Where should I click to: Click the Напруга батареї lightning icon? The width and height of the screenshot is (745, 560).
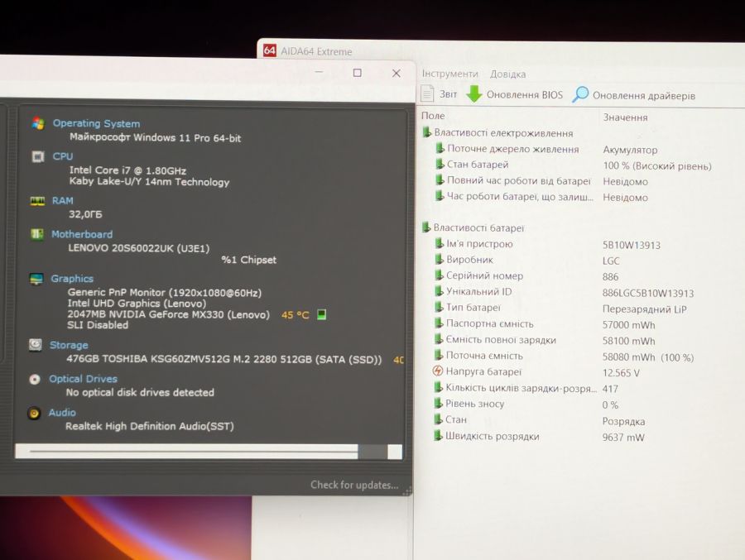click(x=438, y=371)
